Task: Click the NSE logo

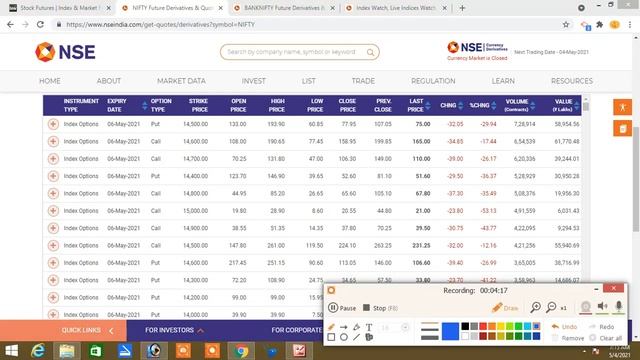Action: pos(65,52)
